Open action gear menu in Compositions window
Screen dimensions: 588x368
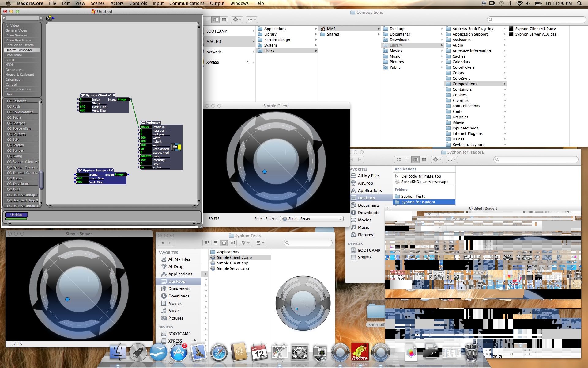pyautogui.click(x=237, y=19)
